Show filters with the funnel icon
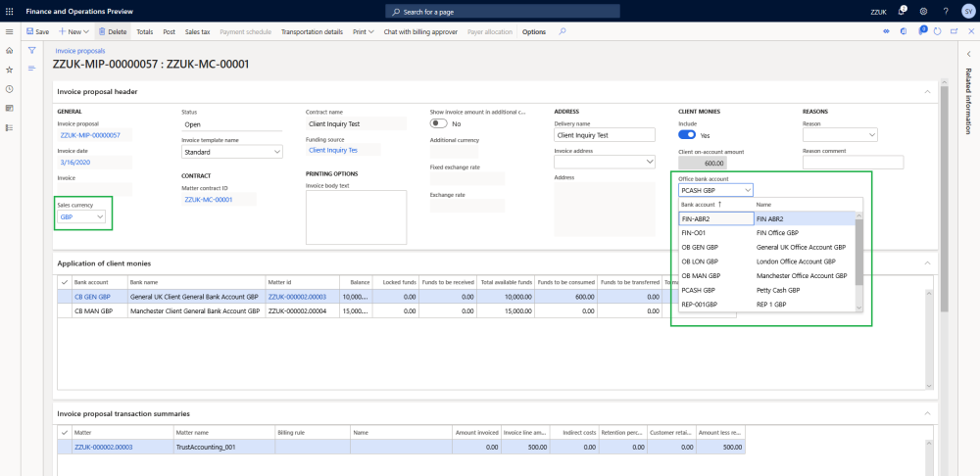Image resolution: width=980 pixels, height=476 pixels. click(32, 51)
